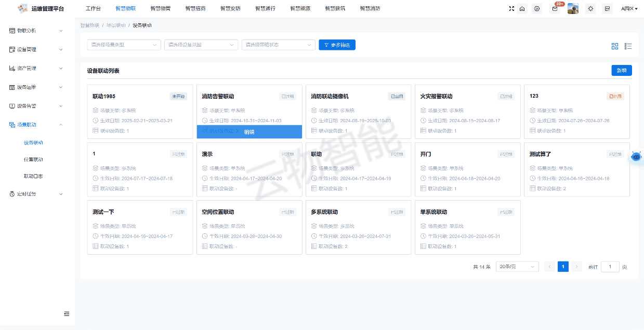Click the user avatar picture
The height and width of the screenshot is (330, 644).
tap(573, 9)
